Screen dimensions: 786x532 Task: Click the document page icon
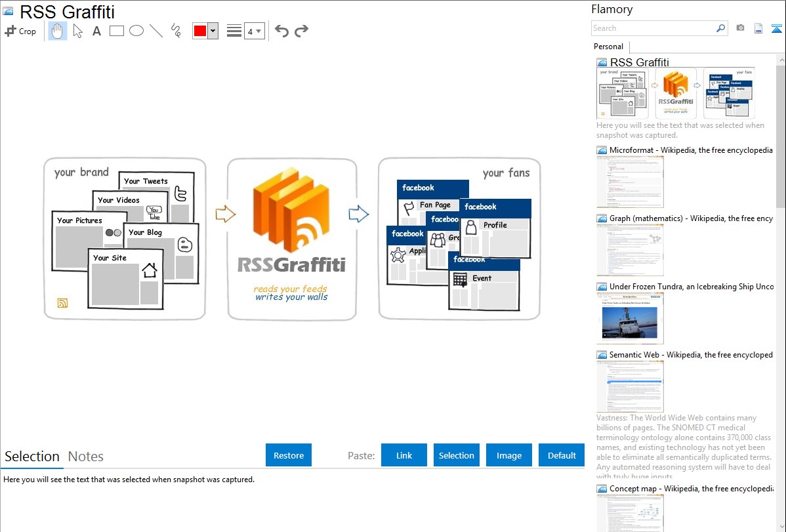click(x=758, y=28)
